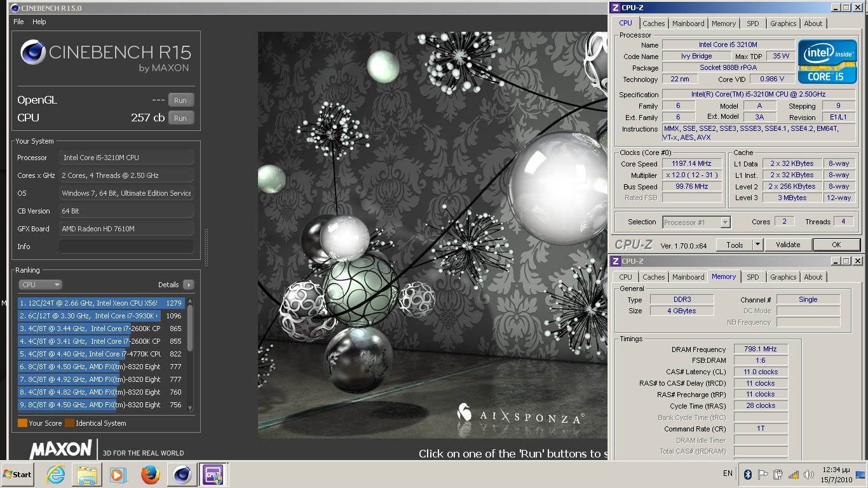Open Internet Explorer from taskbar
The width and height of the screenshot is (868, 488).
tap(56, 475)
